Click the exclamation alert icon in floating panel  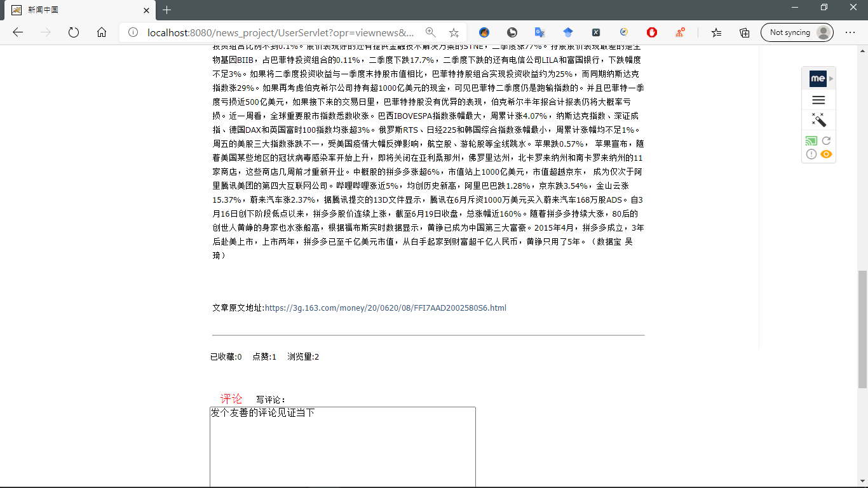pos(811,154)
